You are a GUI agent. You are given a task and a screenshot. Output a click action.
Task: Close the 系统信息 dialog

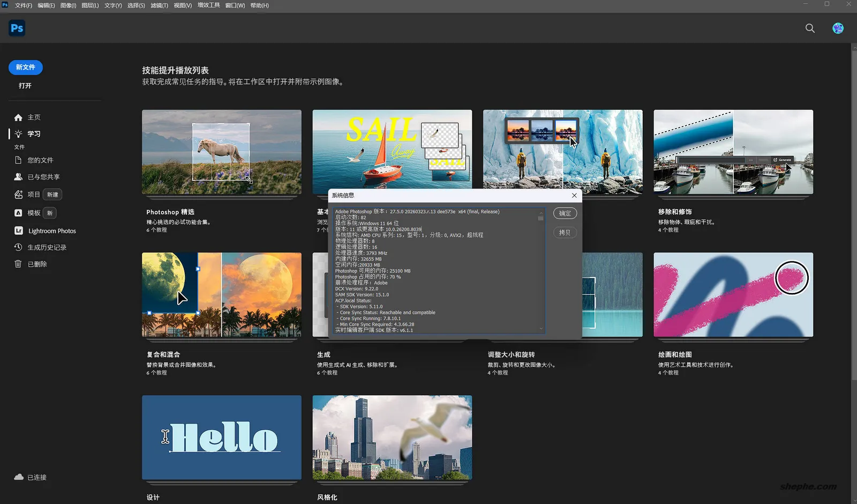tap(574, 195)
